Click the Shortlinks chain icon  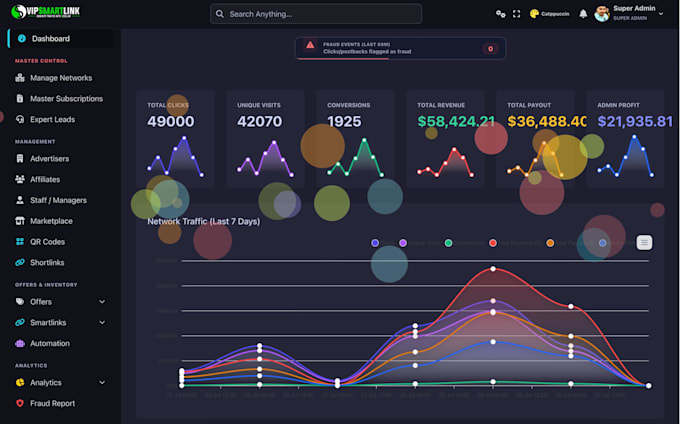[x=20, y=262]
